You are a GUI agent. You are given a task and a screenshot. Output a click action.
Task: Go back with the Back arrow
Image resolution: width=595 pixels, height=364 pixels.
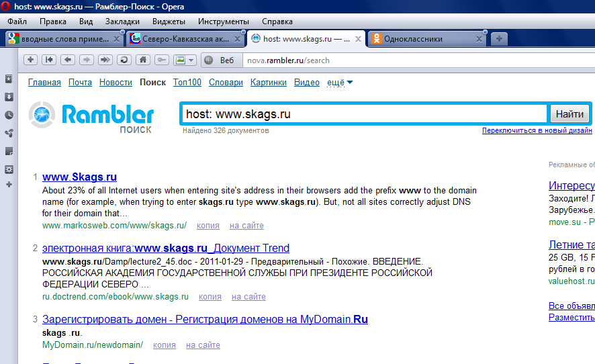(68, 60)
